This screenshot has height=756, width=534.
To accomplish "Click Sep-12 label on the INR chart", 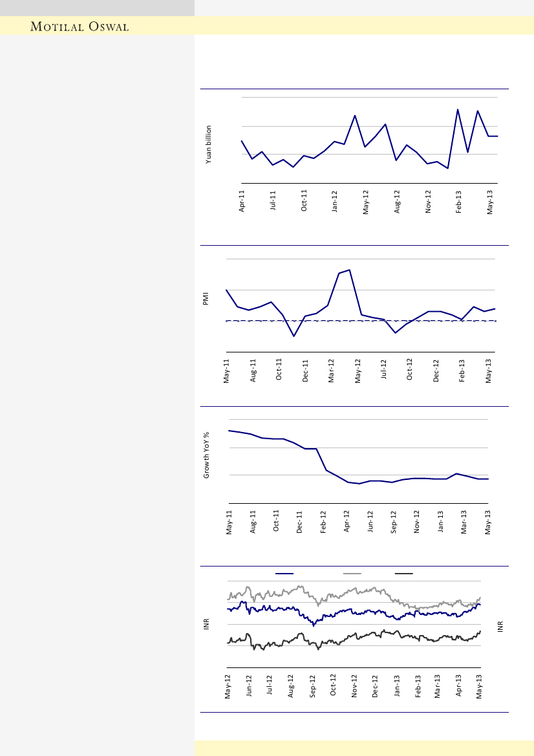I will [x=313, y=686].
